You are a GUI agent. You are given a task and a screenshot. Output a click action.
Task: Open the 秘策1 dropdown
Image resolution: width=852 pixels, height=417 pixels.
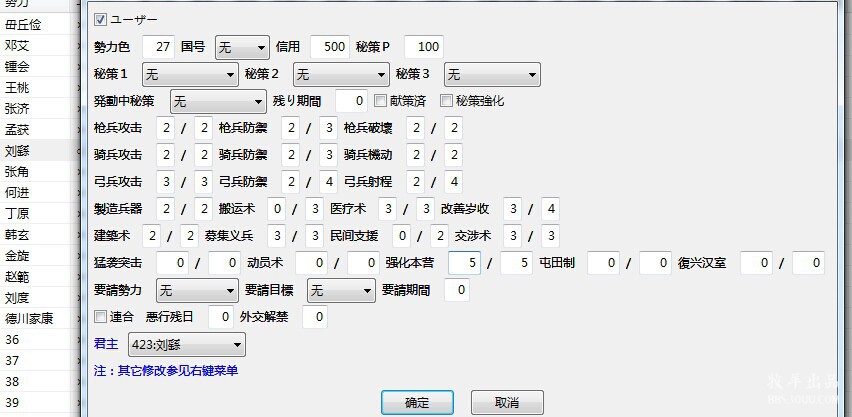tap(189, 74)
